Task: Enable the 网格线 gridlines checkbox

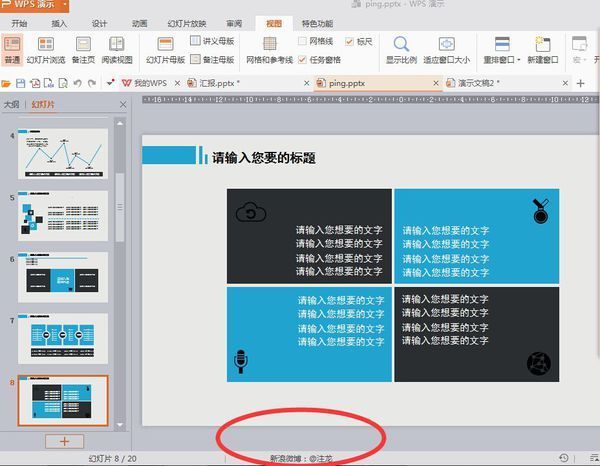Action: click(x=302, y=42)
